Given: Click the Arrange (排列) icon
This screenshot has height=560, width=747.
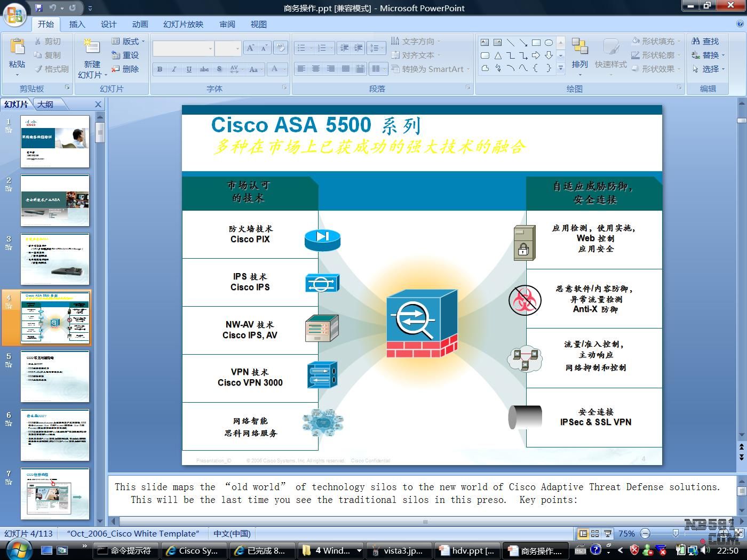Looking at the screenshot, I should pos(579,47).
